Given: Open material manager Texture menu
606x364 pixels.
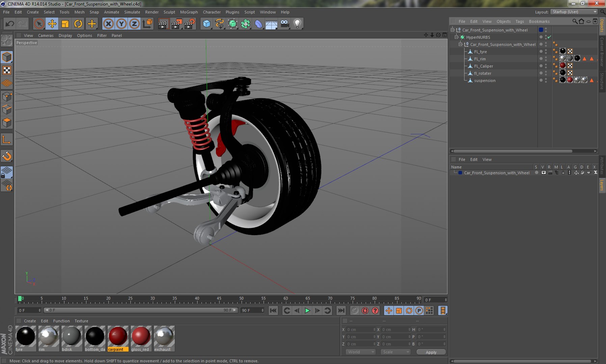Looking at the screenshot, I should tap(81, 321).
